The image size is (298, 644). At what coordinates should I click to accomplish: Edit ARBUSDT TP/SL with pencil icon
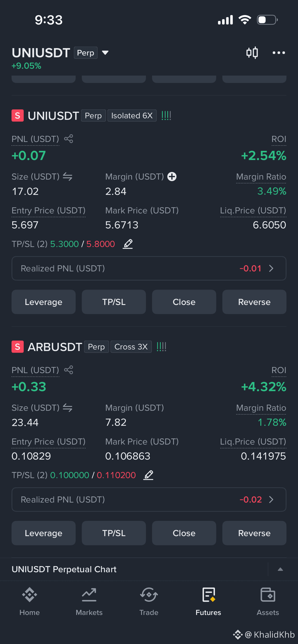(x=149, y=475)
